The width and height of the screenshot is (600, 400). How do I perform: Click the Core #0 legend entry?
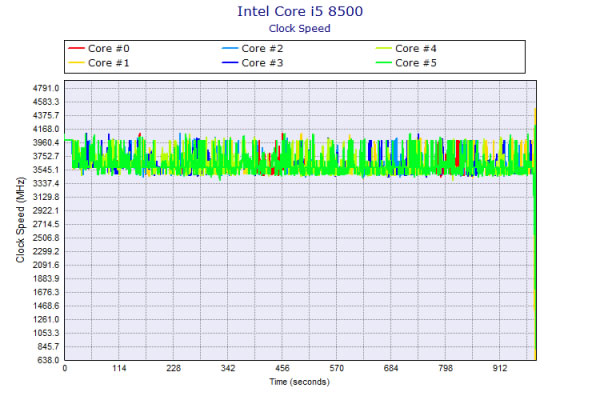pyautogui.click(x=99, y=49)
